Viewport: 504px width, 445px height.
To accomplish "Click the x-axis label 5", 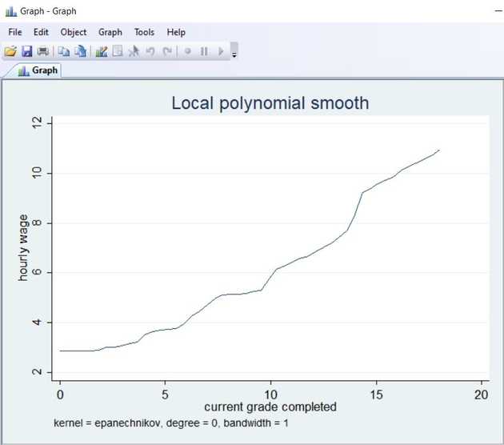I will click(x=165, y=395).
